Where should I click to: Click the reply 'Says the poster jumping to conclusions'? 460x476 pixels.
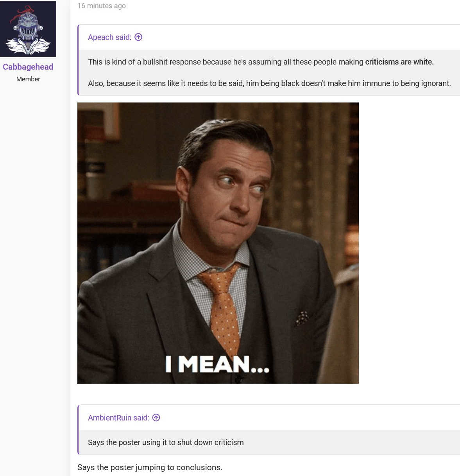coord(150,467)
